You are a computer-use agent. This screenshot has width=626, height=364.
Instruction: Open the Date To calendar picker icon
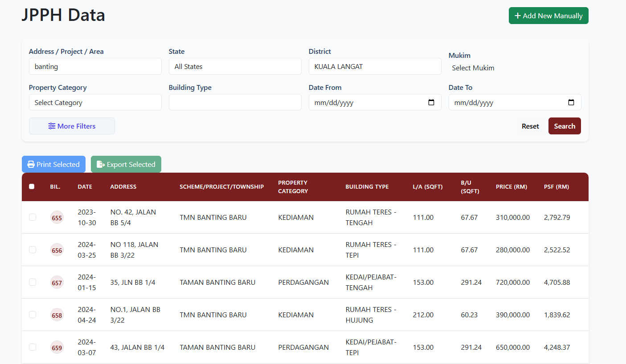tap(571, 102)
